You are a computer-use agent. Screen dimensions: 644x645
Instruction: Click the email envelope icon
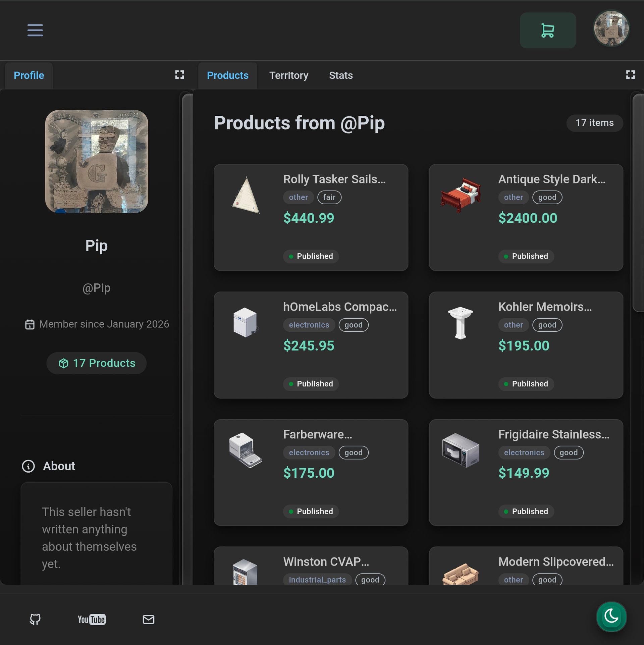point(148,619)
